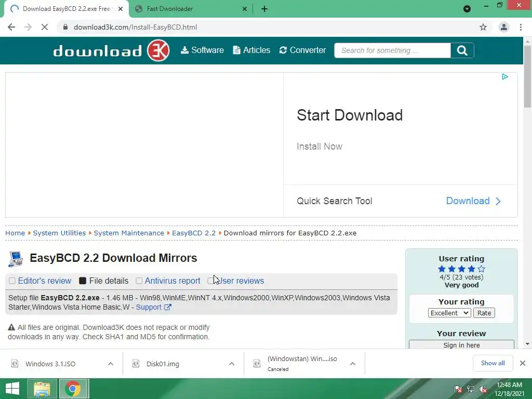Close the Fast Dwonloader tab
Screen dimensions: 532x399
point(245,9)
